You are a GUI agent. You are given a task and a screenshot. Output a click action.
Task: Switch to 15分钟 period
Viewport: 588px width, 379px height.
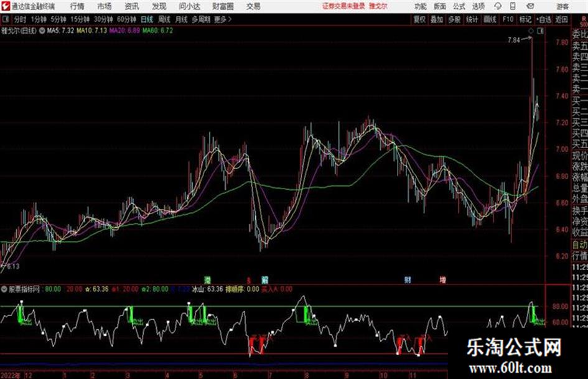pos(80,19)
